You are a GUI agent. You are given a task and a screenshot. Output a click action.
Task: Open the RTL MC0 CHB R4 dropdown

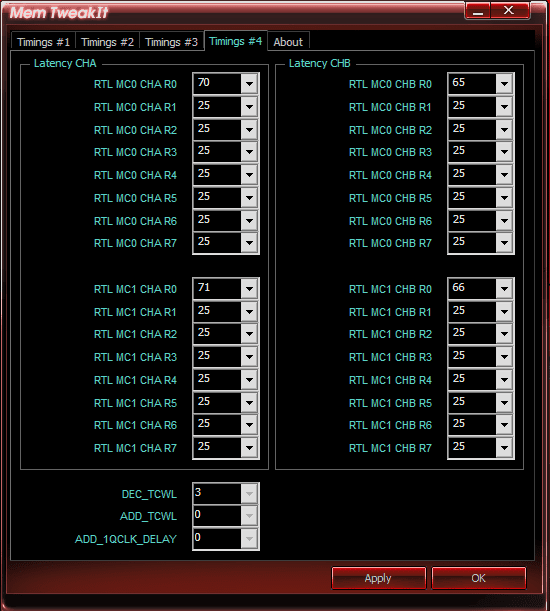pos(504,175)
